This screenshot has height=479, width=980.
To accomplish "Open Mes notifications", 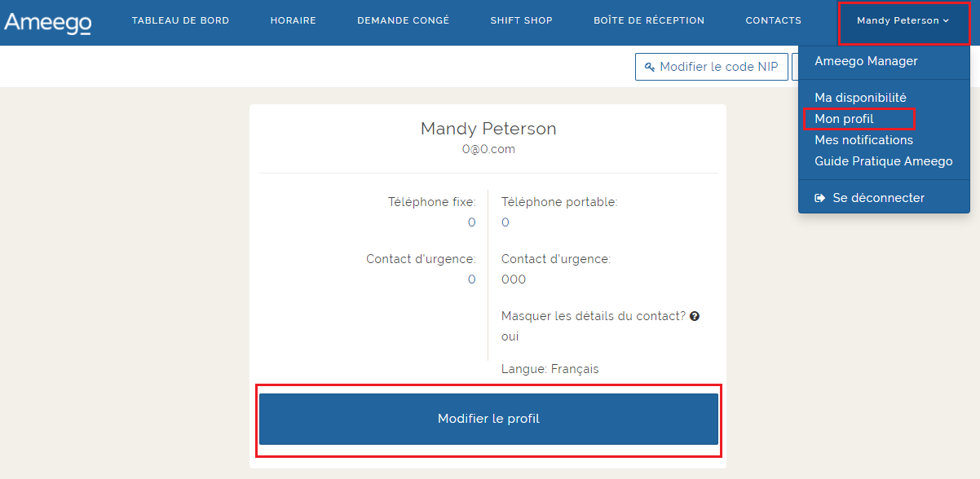I will click(x=863, y=140).
